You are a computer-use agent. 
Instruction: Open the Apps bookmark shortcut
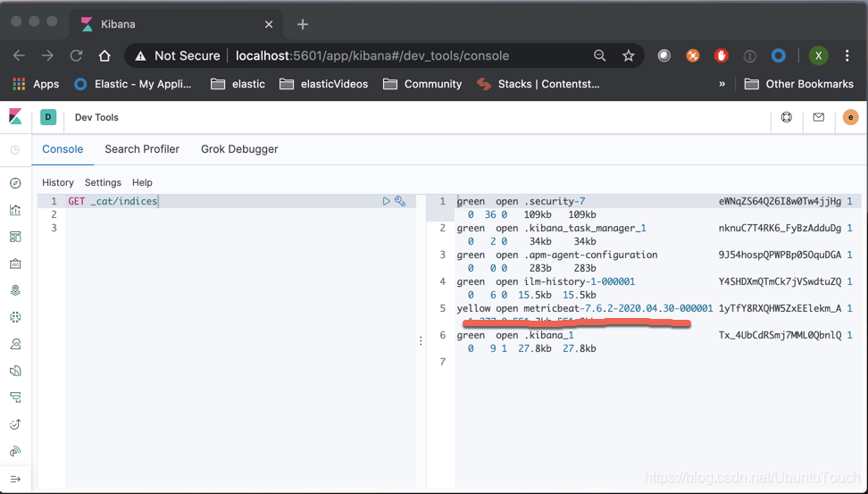point(36,84)
